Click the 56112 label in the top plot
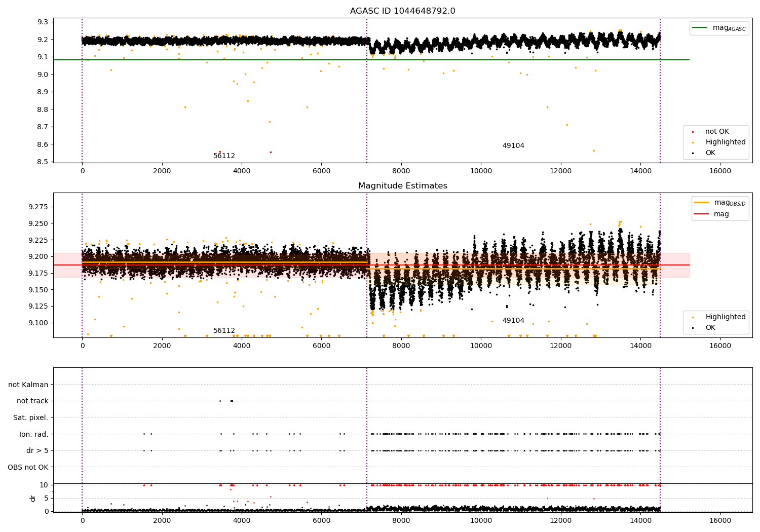 224,156
